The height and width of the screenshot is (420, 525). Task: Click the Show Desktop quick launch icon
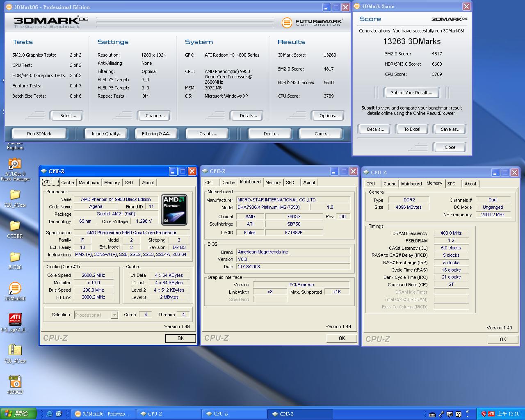click(x=59, y=414)
